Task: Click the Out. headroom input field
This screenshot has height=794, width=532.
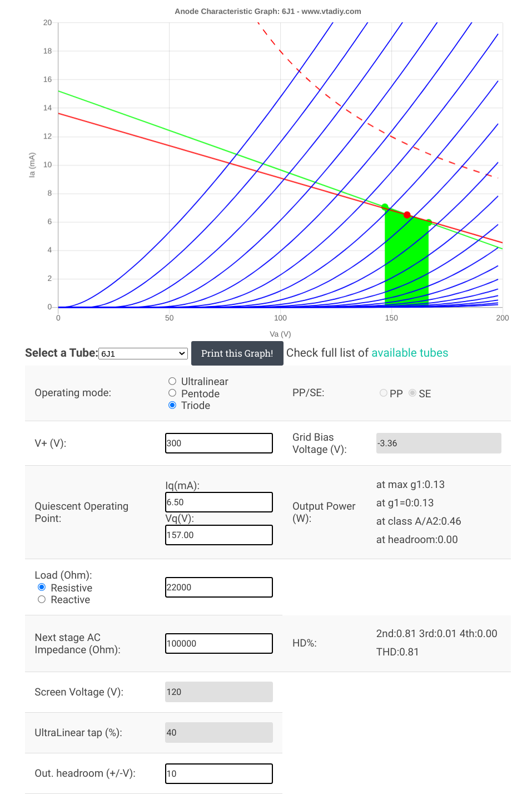Action: click(219, 773)
